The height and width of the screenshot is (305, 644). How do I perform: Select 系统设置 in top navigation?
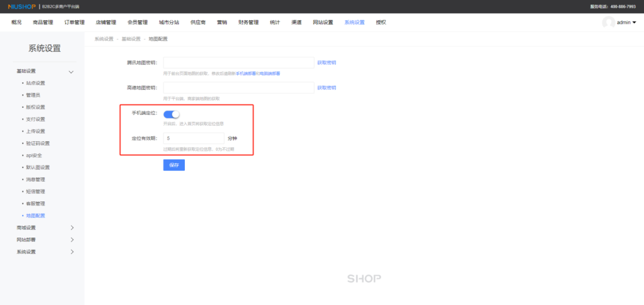pos(354,23)
